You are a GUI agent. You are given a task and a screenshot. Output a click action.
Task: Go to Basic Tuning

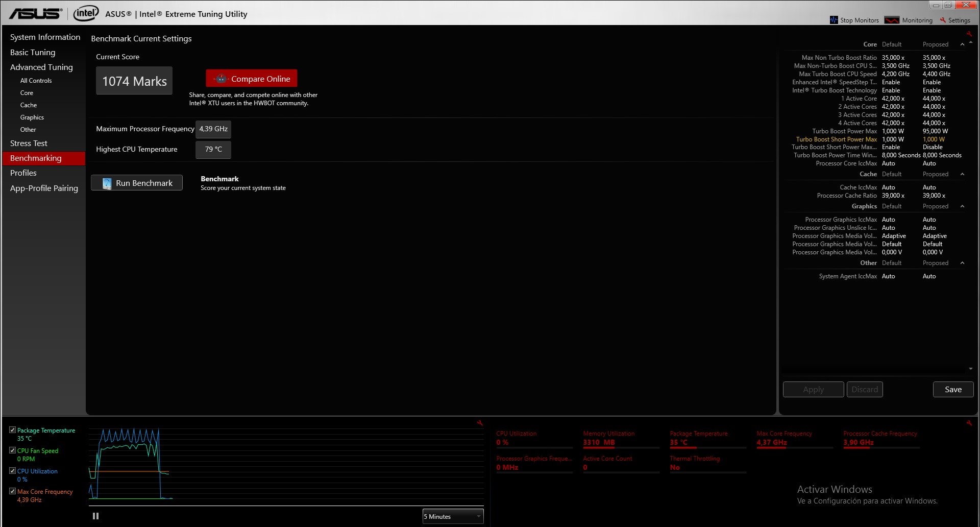coord(33,52)
